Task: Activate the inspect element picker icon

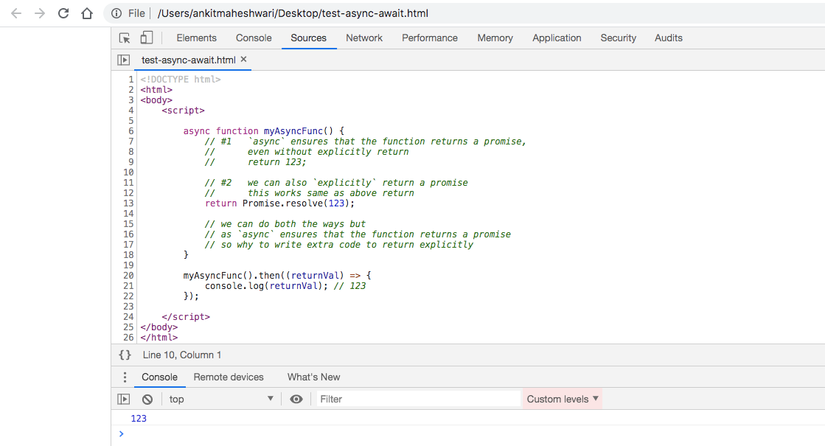Action: [125, 38]
